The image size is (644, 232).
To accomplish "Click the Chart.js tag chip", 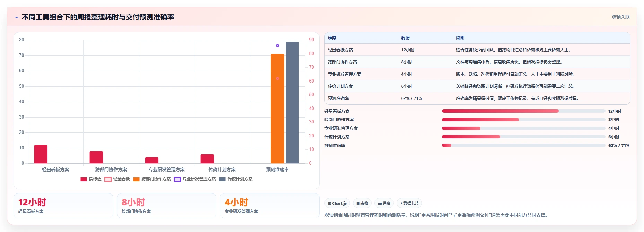I will (337, 203).
